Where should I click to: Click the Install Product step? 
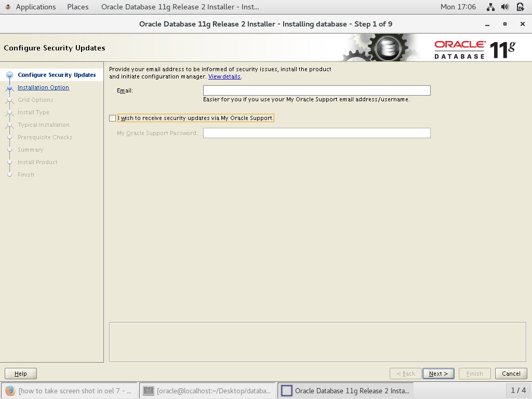coord(37,162)
